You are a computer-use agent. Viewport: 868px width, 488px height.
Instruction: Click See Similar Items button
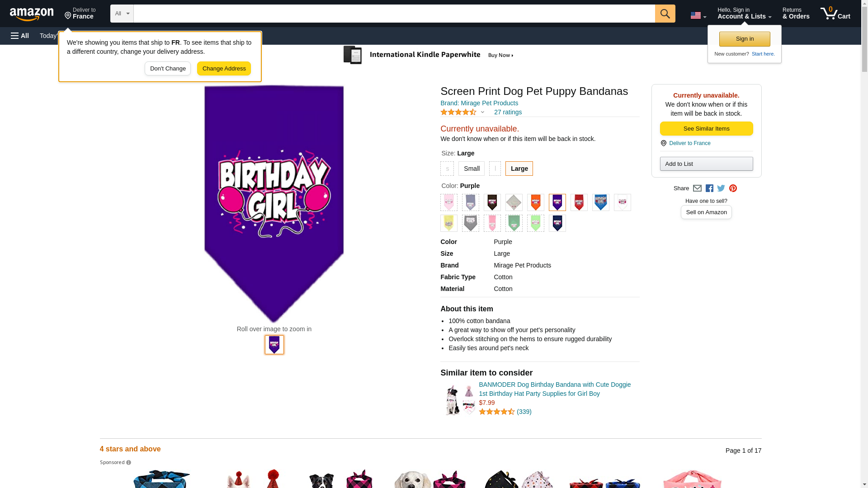click(x=706, y=129)
